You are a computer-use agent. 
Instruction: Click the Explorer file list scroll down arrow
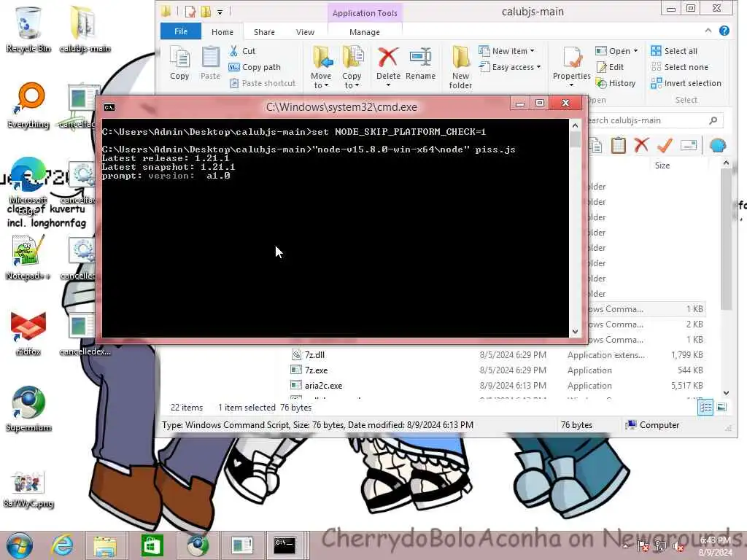pyautogui.click(x=726, y=392)
